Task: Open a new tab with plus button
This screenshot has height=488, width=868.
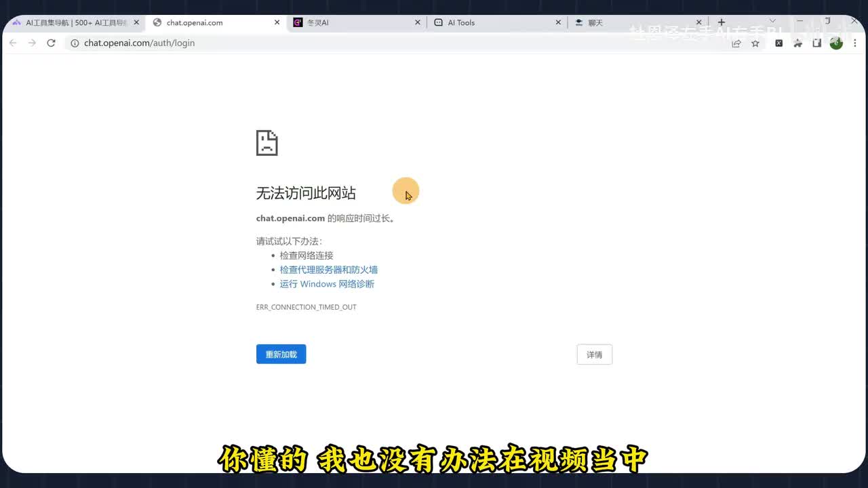Action: (722, 22)
